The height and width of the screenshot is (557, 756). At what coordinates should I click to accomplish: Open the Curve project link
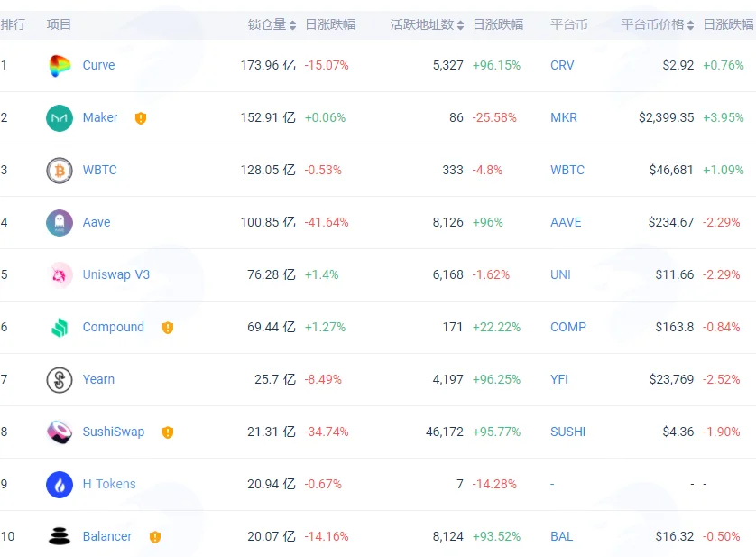98,65
